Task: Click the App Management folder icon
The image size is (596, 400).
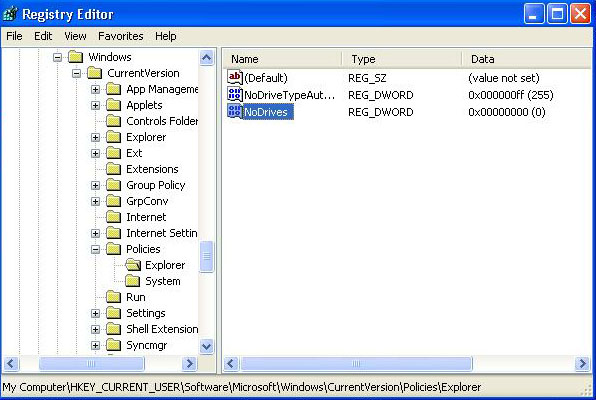Action: pos(113,89)
